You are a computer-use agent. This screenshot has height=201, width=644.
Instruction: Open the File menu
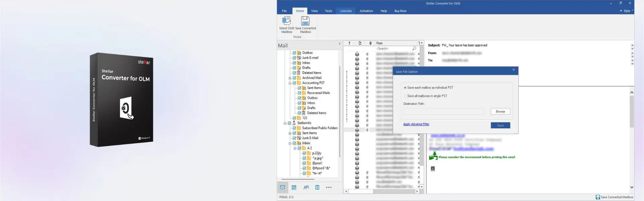[x=284, y=11]
